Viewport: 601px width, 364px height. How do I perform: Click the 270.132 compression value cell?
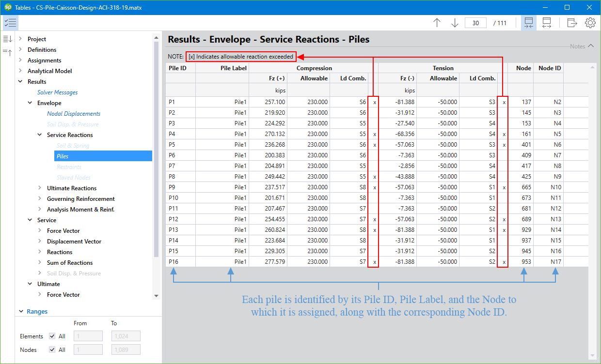point(268,134)
